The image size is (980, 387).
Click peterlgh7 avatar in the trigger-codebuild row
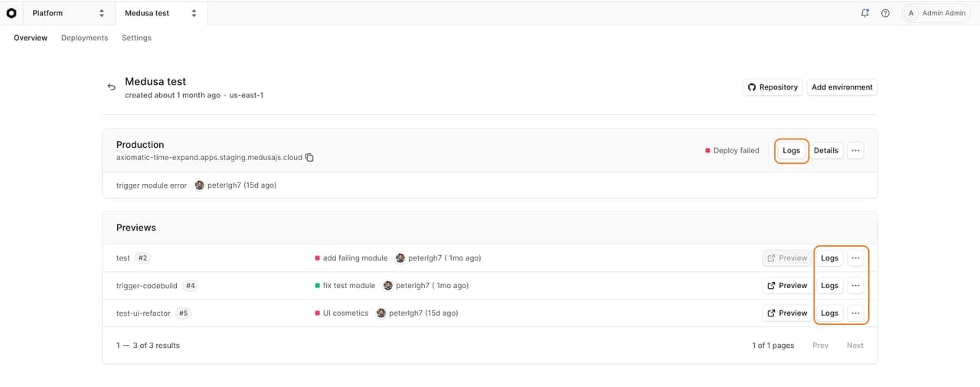[x=387, y=286]
